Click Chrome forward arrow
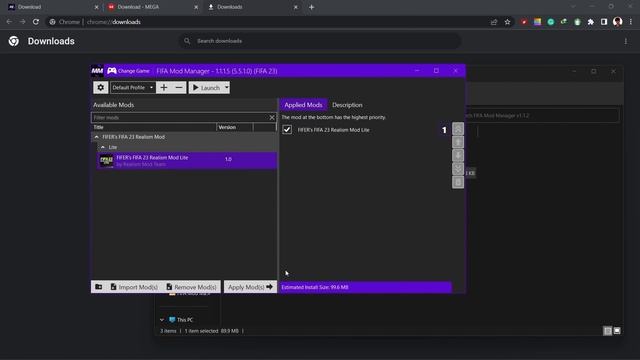This screenshot has width=640, height=360. pos(22,22)
